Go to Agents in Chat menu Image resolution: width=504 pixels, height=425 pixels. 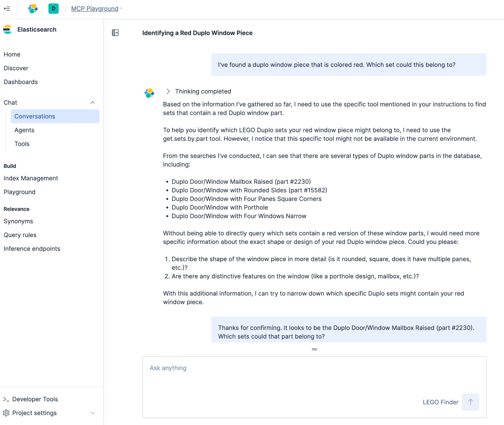[24, 130]
